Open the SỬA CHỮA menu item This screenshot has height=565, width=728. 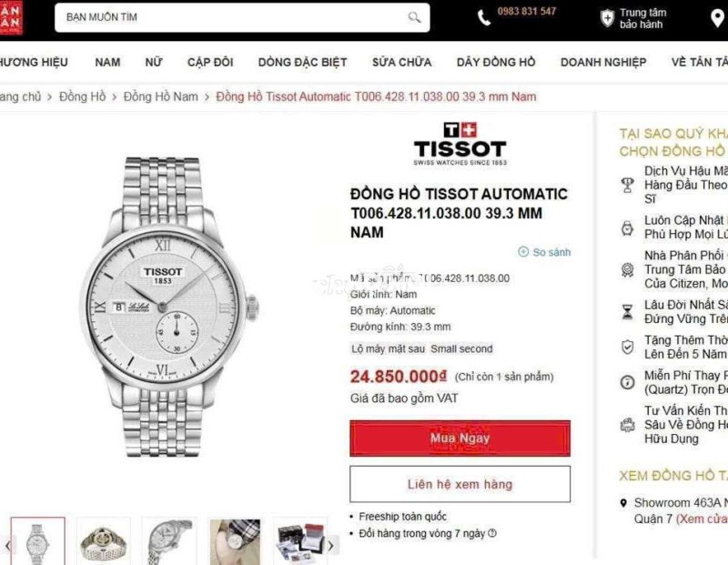click(401, 62)
